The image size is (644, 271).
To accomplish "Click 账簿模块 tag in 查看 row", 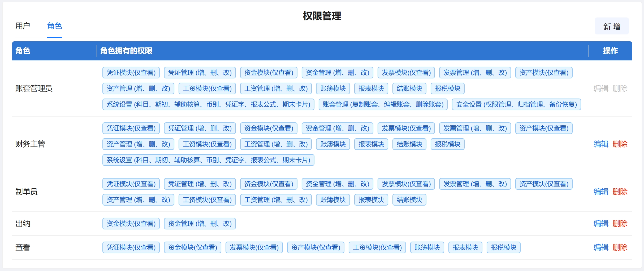I will pyautogui.click(x=427, y=247).
